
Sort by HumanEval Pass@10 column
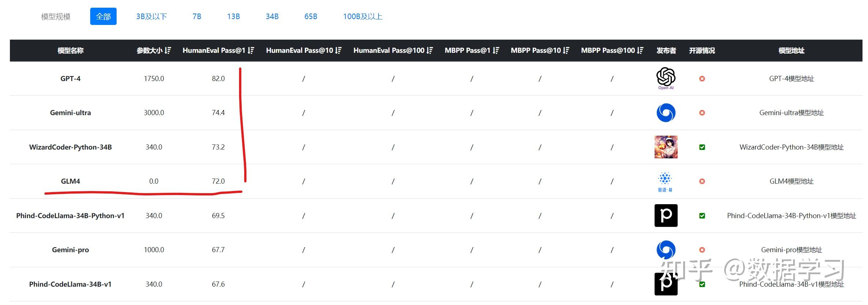pyautogui.click(x=338, y=51)
